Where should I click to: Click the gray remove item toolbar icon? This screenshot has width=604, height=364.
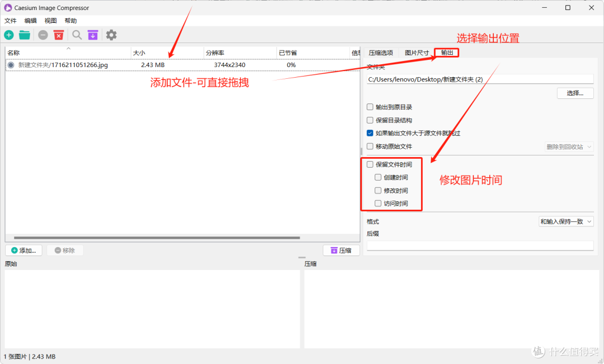tap(43, 35)
